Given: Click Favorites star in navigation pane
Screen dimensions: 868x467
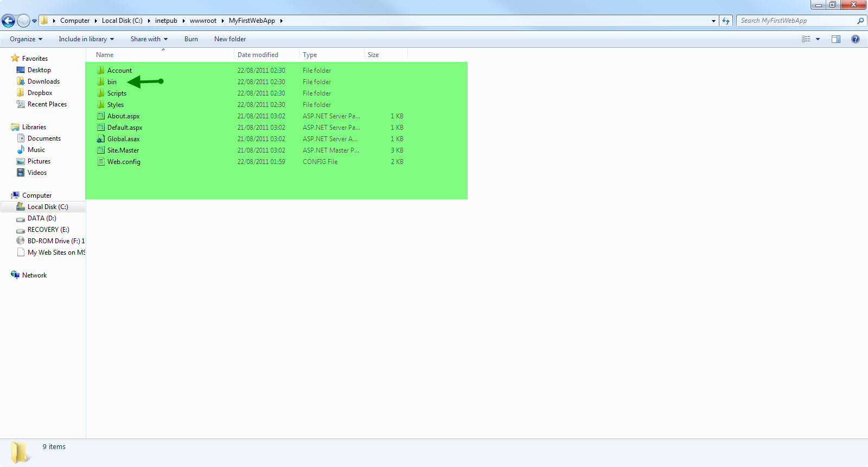Looking at the screenshot, I should tap(15, 58).
